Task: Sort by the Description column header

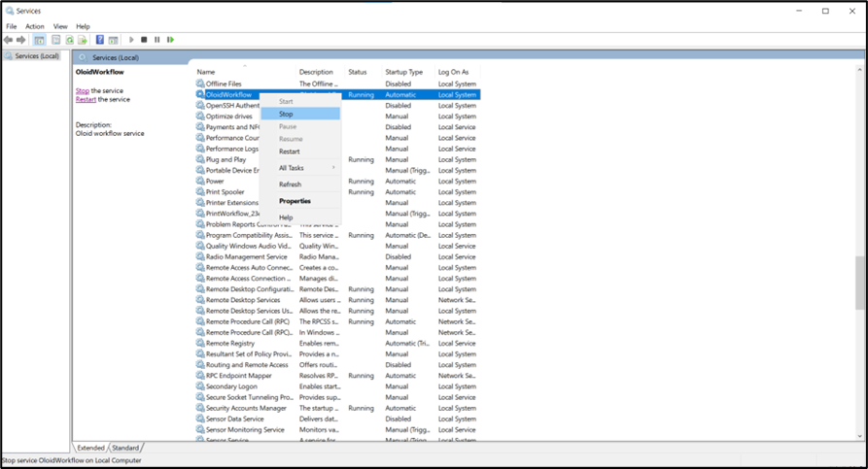Action: point(321,72)
